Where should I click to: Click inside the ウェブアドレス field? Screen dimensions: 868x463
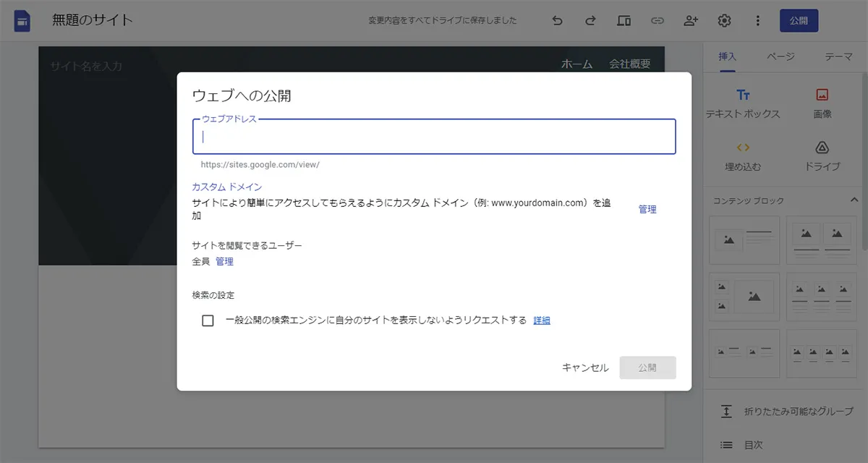tap(433, 136)
